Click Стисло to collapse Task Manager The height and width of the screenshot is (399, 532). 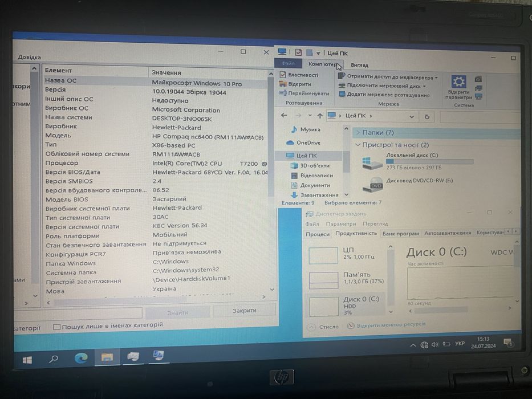click(x=323, y=327)
